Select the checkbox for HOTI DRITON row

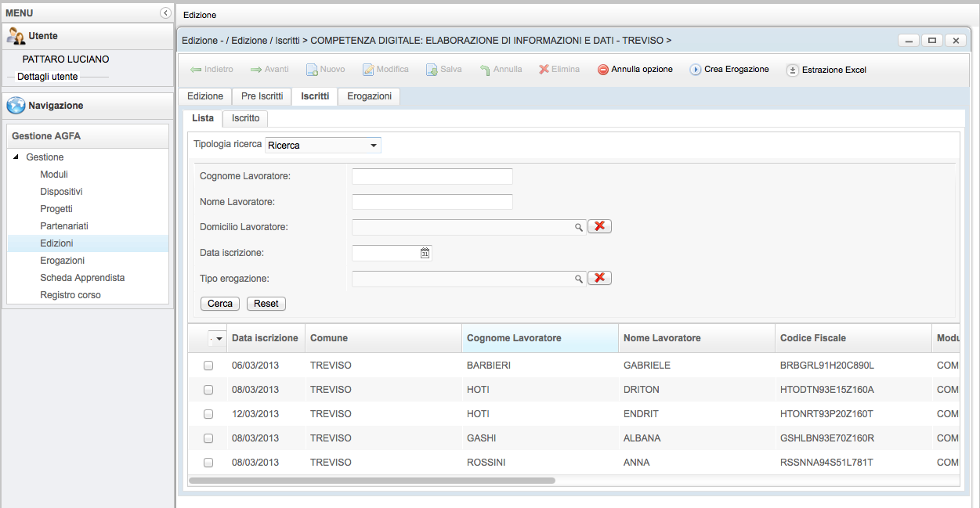(208, 390)
